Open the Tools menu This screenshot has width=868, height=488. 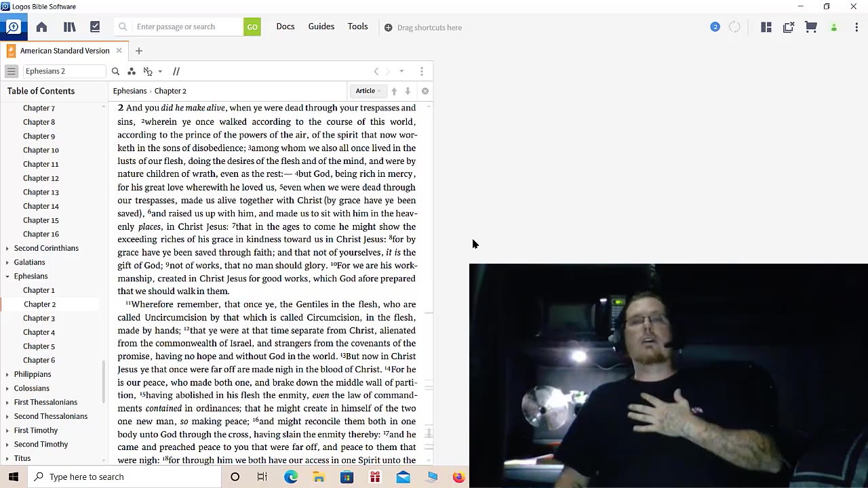tap(358, 26)
